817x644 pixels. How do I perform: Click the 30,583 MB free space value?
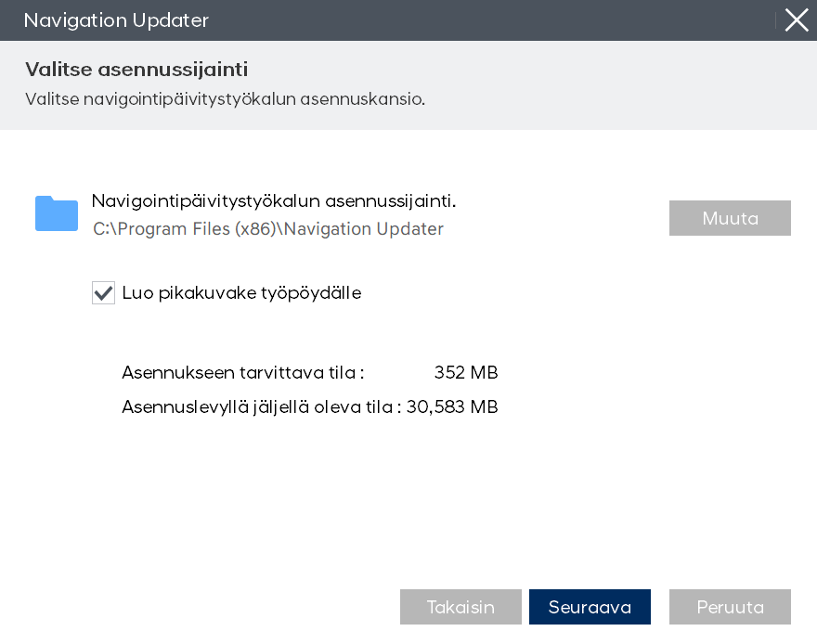(x=452, y=406)
